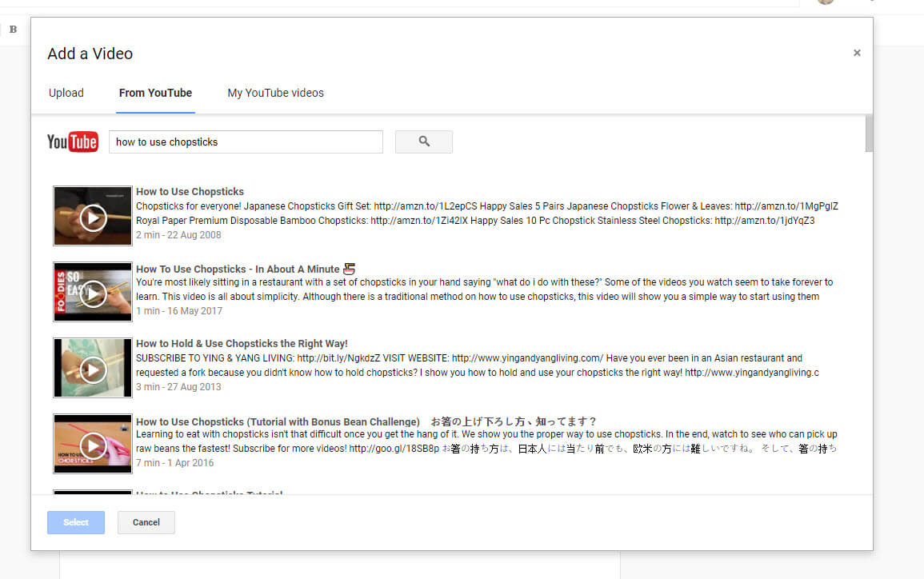Toggle the bold B icon behind the dialog
This screenshot has width=924, height=579.
click(13, 30)
